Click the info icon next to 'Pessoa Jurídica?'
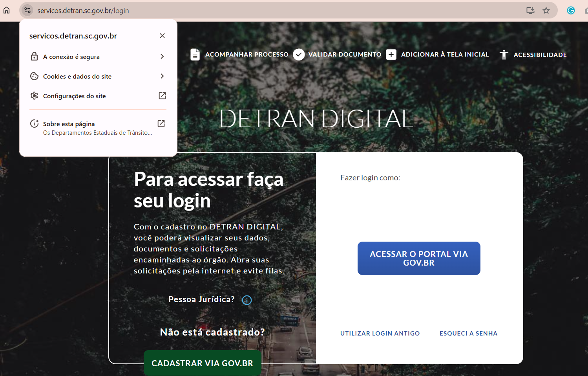This screenshot has width=588, height=376. 247,300
